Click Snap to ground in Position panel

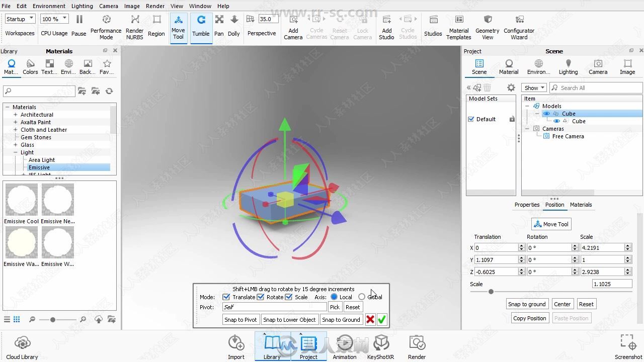(x=527, y=304)
